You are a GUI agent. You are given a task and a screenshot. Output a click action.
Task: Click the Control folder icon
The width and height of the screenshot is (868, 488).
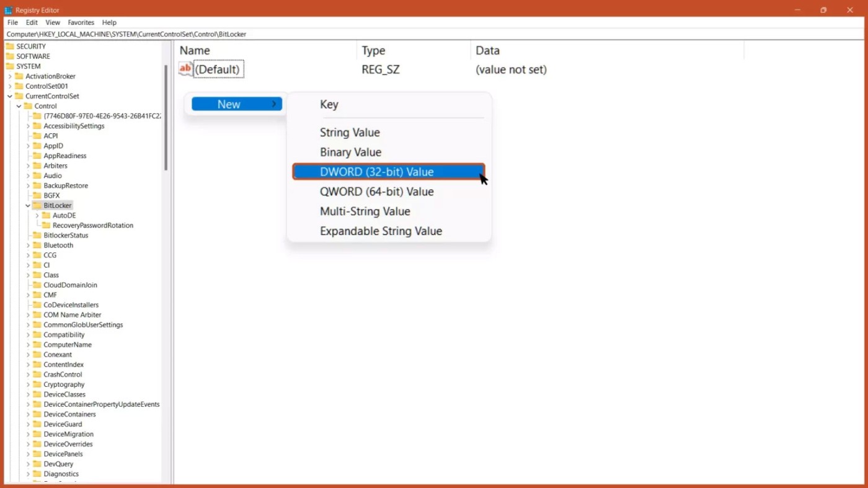pyautogui.click(x=28, y=106)
